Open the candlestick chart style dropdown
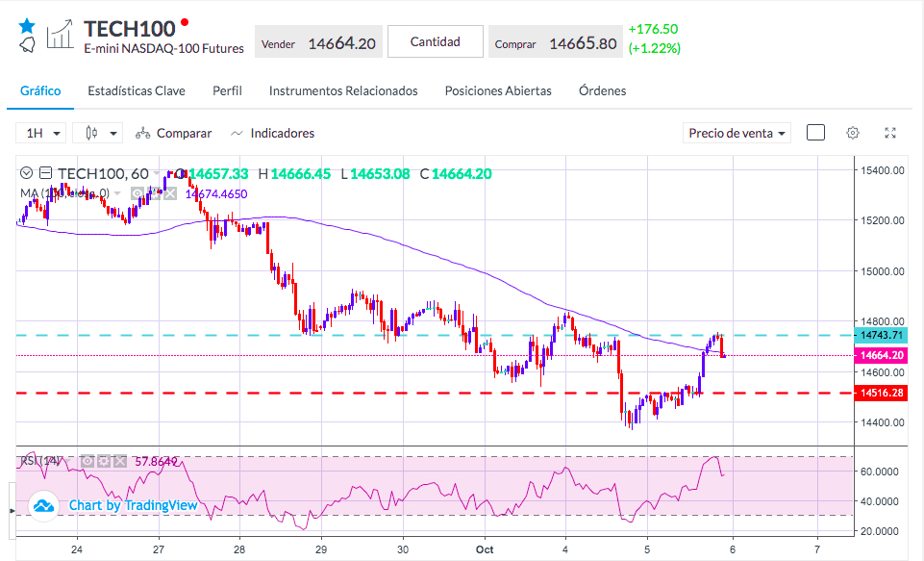The image size is (924, 561). (98, 134)
